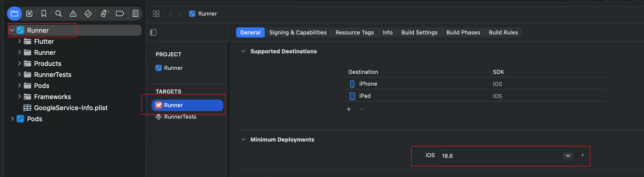Image resolution: width=644 pixels, height=177 pixels.
Task: Open the iOS deployment version dropdown
Action: (x=568, y=156)
